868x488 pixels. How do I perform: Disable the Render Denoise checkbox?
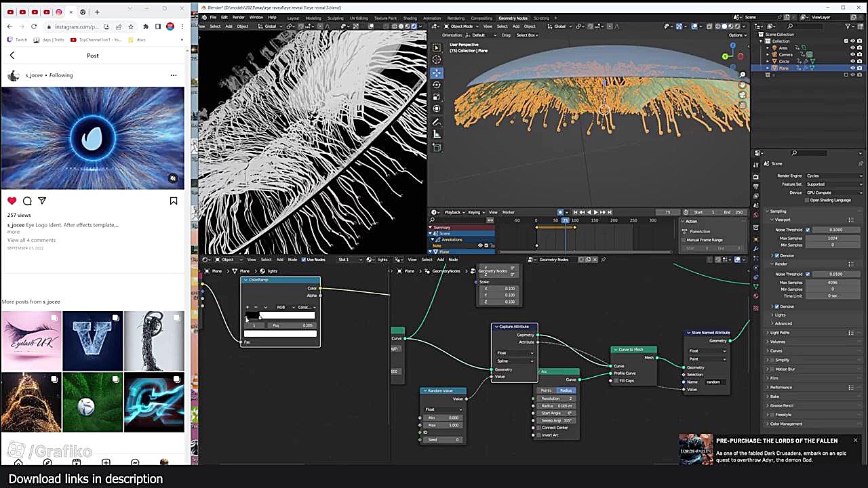point(777,306)
